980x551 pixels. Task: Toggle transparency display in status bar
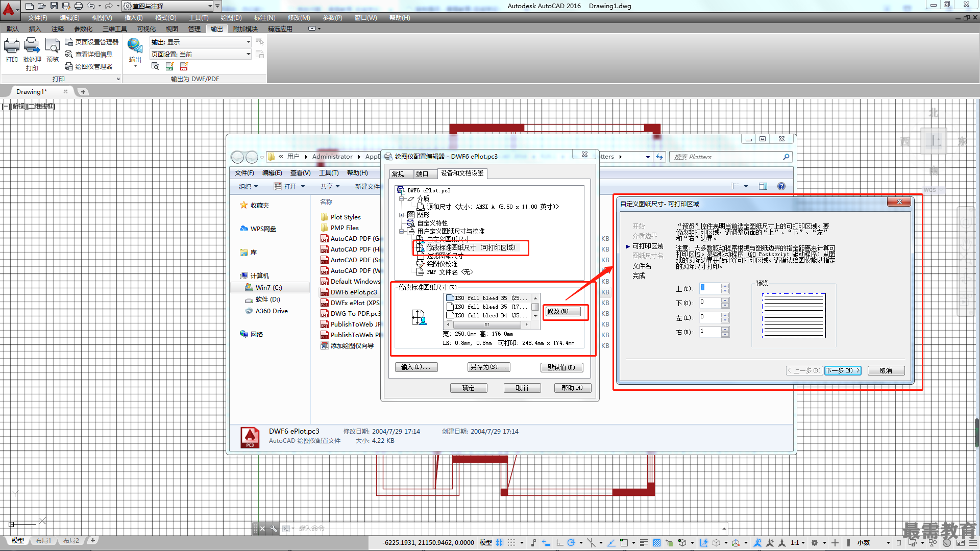tap(657, 543)
